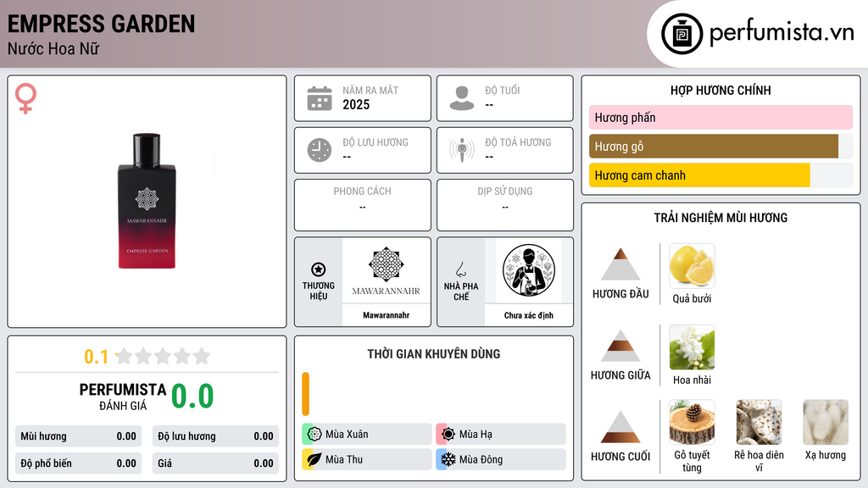Click the Mawarannahr brand logo
This screenshot has width=868, height=488.
[386, 271]
